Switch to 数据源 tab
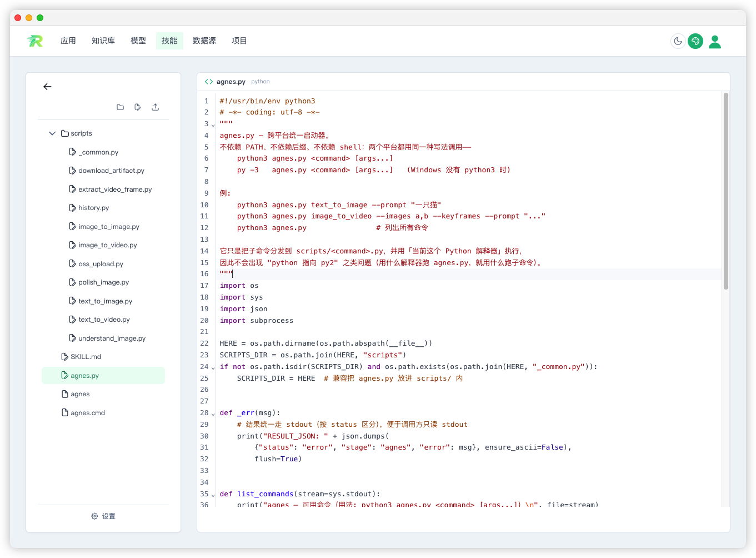 [204, 41]
